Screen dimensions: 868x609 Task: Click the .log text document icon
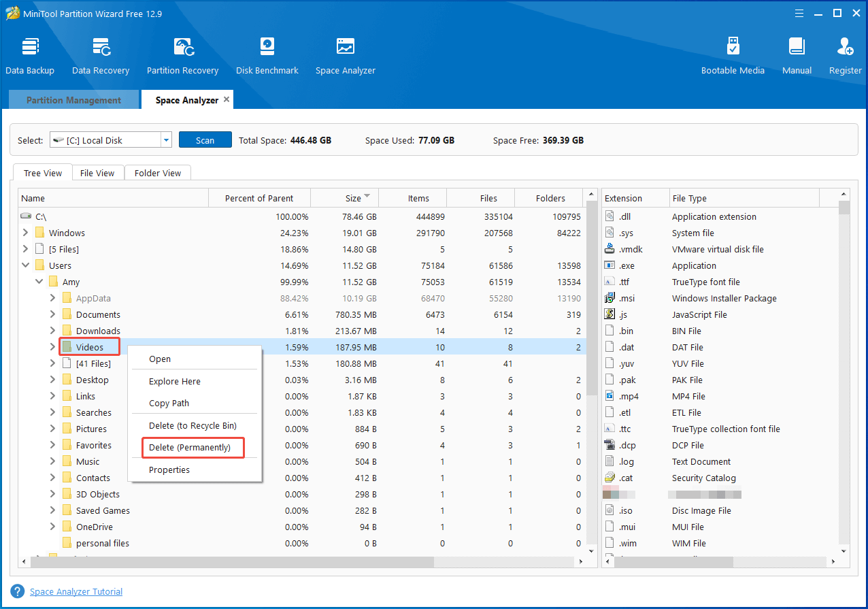(x=610, y=461)
